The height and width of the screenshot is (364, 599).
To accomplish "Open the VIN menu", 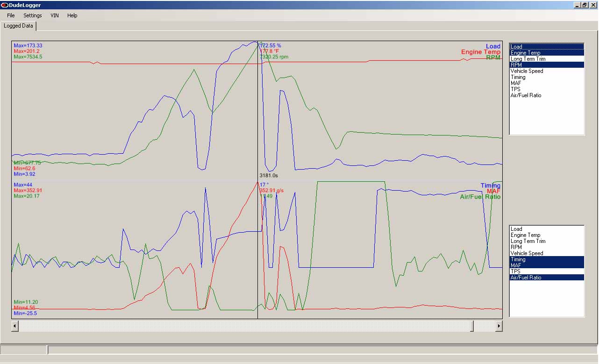I will [55, 15].
